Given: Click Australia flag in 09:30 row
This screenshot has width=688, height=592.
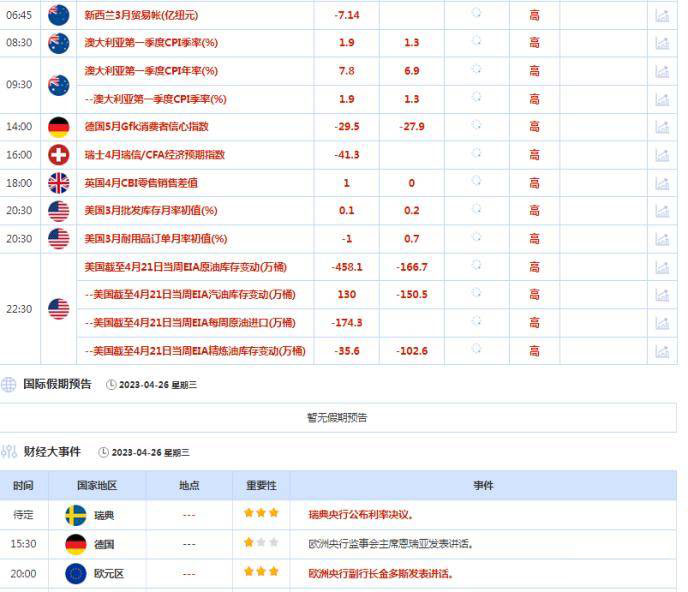Looking at the screenshot, I should point(58,85).
